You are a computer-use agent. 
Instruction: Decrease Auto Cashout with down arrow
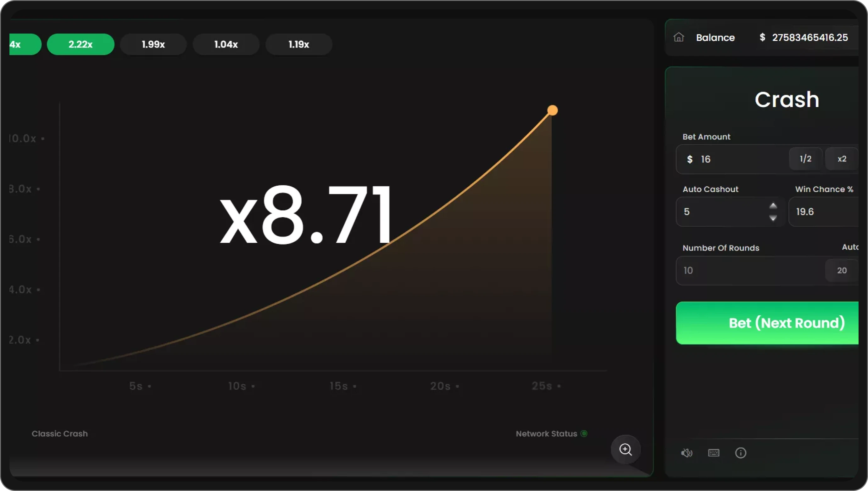773,218
